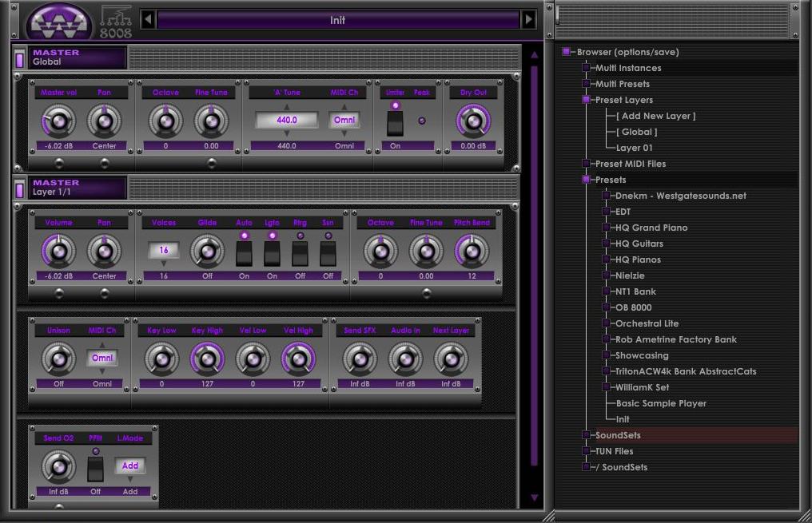Screen dimensions: 812x523
Task: Load the Init preset in the browser
Action: (623, 419)
